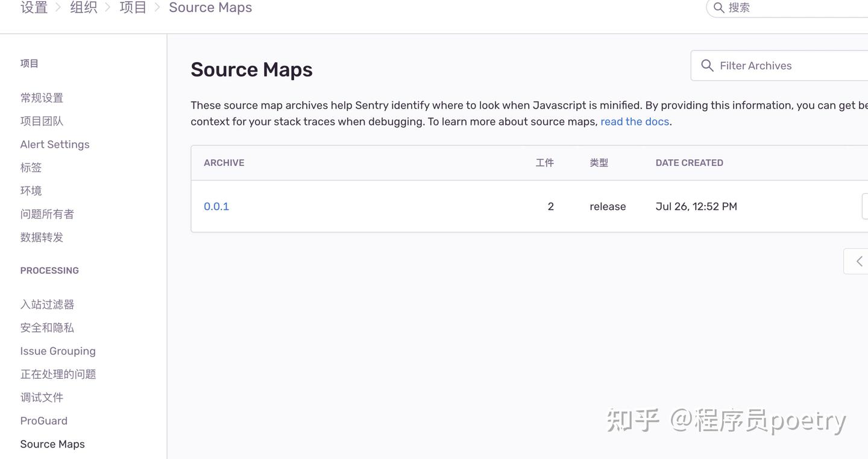This screenshot has height=459, width=868.
Task: Select ProGuard in the sidebar
Action: pyautogui.click(x=44, y=420)
